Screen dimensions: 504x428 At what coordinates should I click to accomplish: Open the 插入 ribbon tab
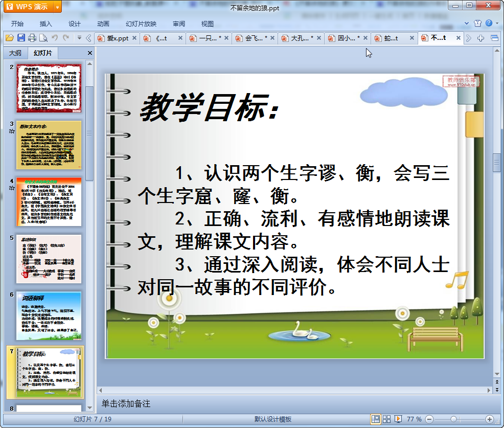[x=45, y=24]
